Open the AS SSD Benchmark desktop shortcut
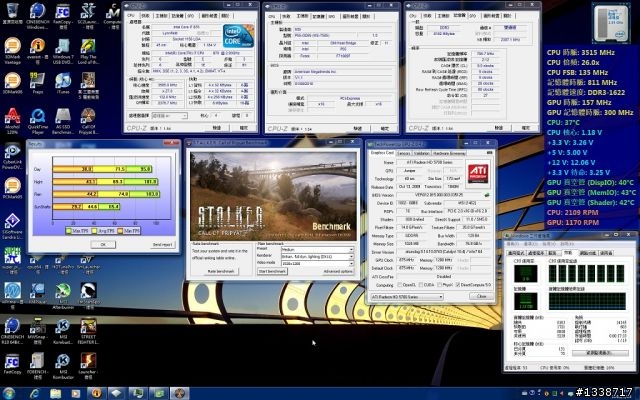 pos(63,121)
